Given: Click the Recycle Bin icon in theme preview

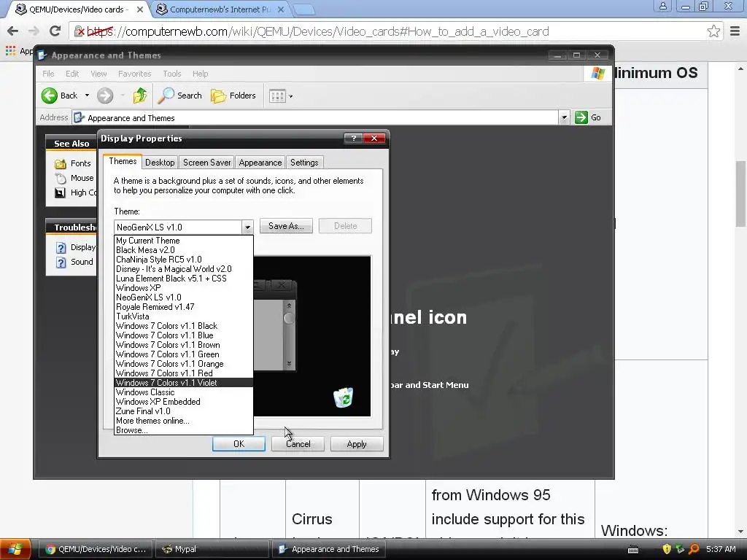Looking at the screenshot, I should coord(343,397).
